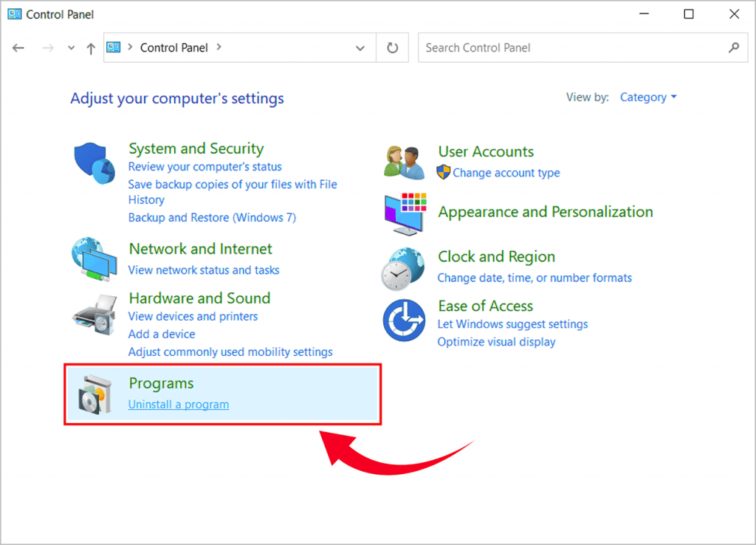Select the Change account type link

[x=506, y=173]
